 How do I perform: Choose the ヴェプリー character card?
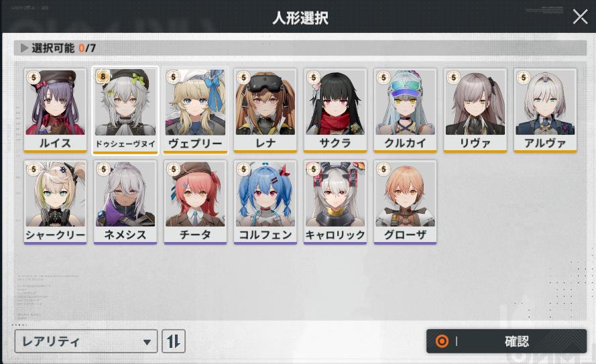(195, 110)
